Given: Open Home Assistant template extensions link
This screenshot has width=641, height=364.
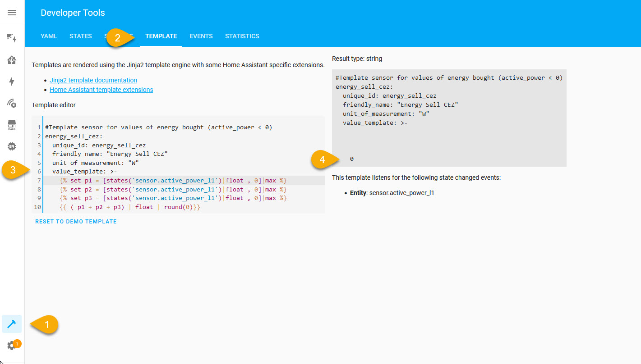Looking at the screenshot, I should click(x=101, y=90).
